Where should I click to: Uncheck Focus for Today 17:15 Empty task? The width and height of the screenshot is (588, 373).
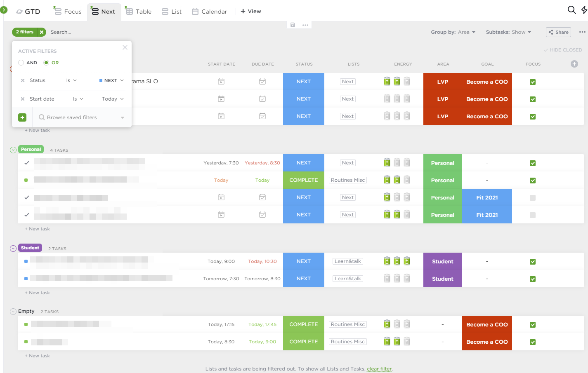533,325
